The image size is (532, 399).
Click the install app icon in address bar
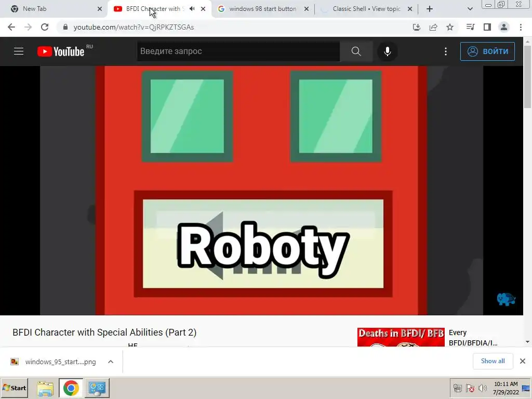(417, 27)
